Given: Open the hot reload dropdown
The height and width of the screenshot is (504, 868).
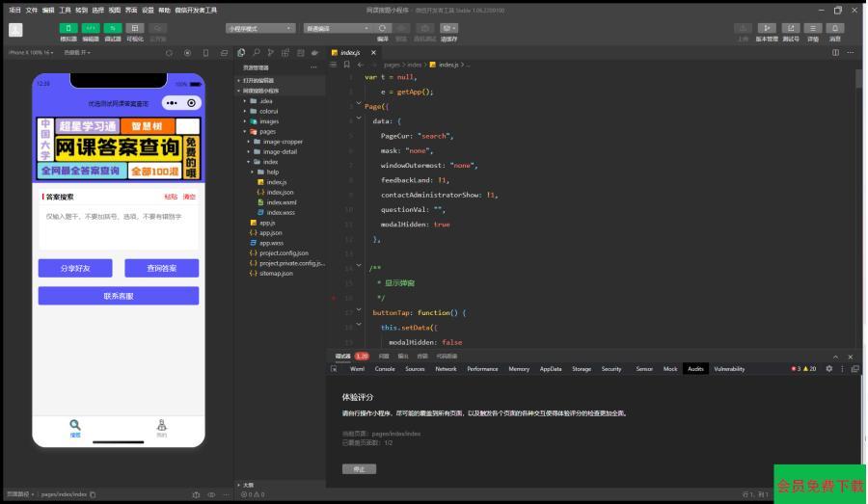Looking at the screenshot, I should (x=77, y=53).
